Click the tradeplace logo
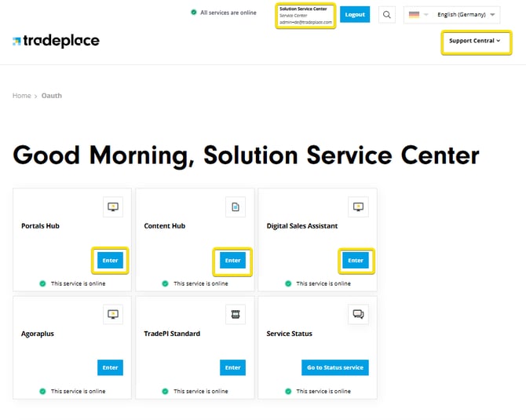Screen dimensions: 526x420 pos(56,41)
